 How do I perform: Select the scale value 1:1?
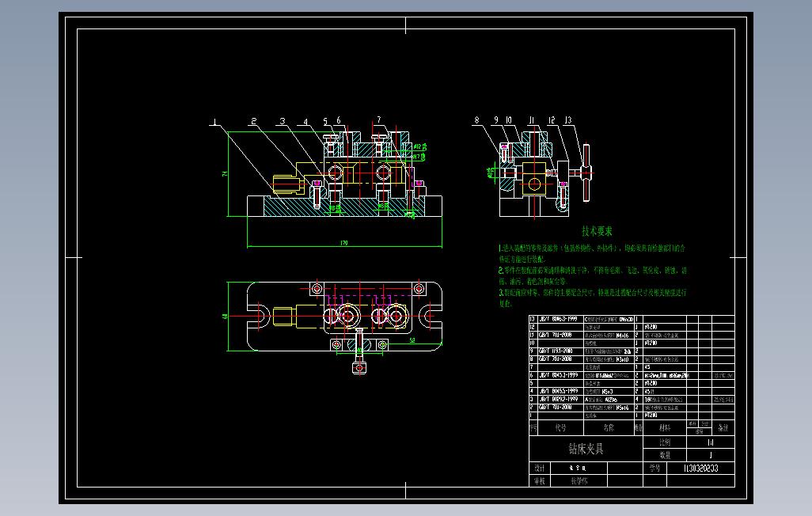point(711,442)
